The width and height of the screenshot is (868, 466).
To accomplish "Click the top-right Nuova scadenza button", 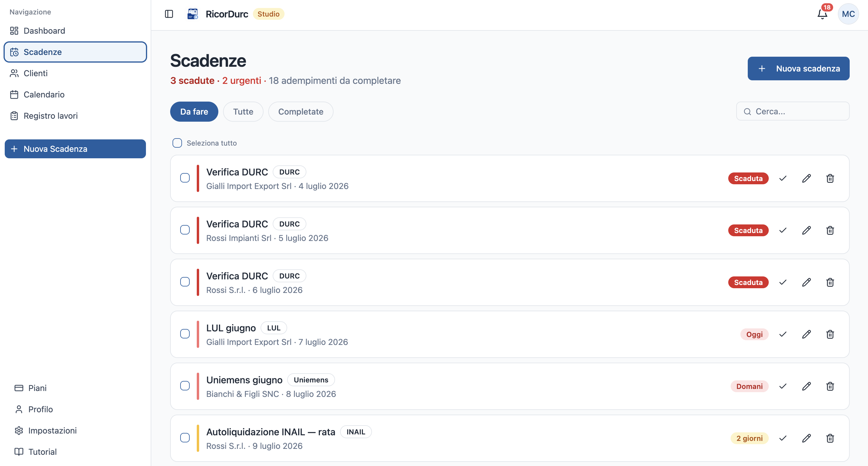I will 798,68.
